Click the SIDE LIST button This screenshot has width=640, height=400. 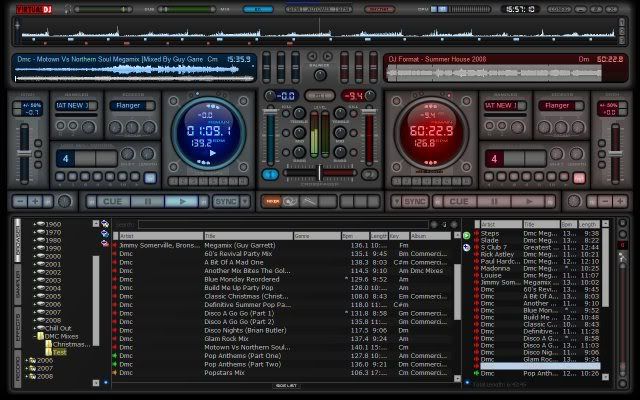(x=286, y=386)
